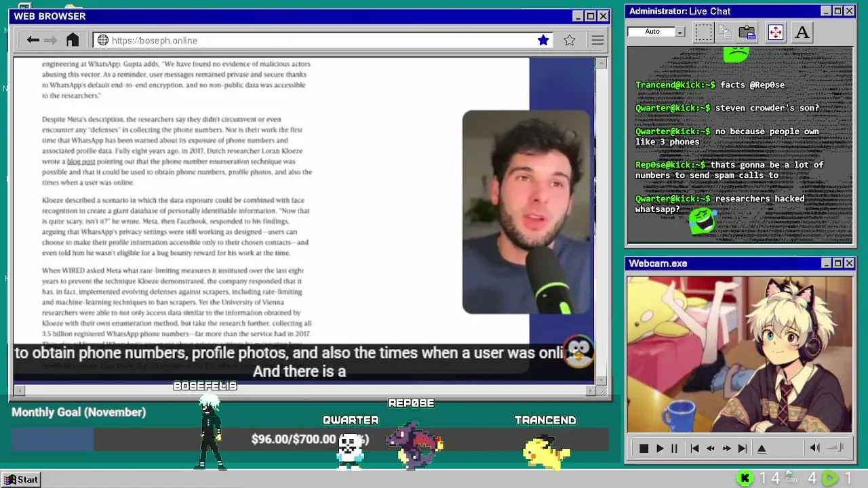Screen dimensions: 868x488
Task: Open the browser hamburger menu
Action: tap(597, 41)
